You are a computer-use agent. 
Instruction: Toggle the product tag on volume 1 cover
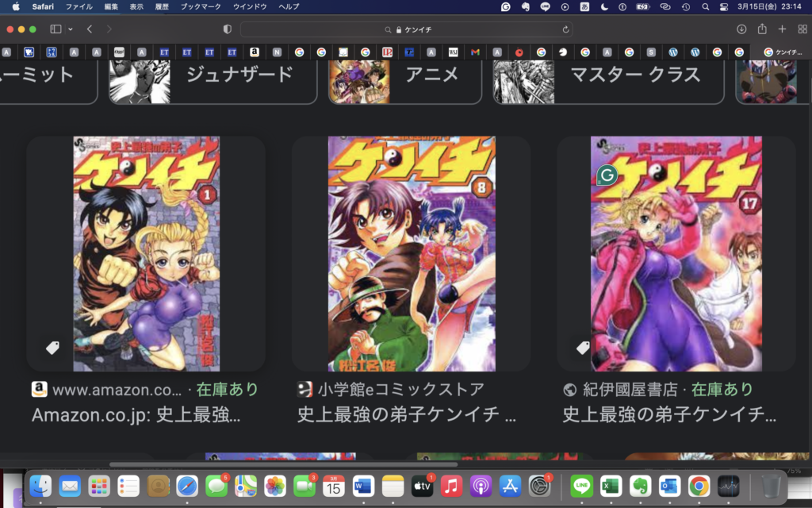click(52, 347)
